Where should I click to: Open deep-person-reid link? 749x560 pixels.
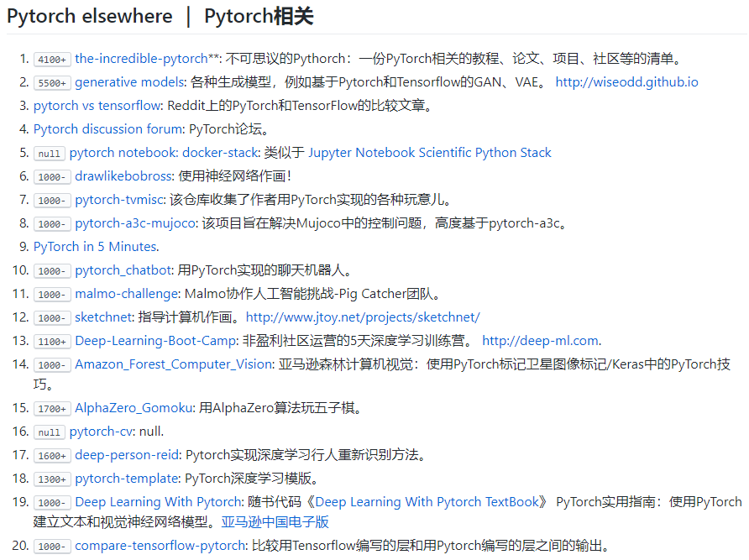coord(127,455)
